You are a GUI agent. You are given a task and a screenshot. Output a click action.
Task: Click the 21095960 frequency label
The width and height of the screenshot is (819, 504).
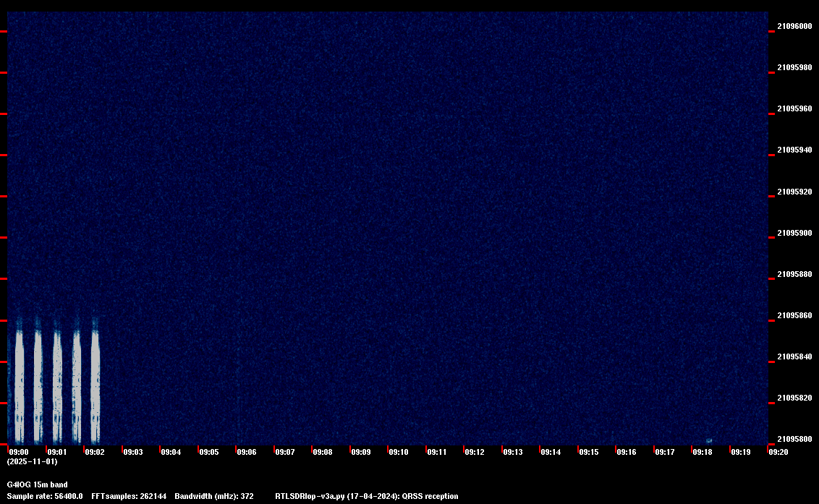tap(795, 108)
